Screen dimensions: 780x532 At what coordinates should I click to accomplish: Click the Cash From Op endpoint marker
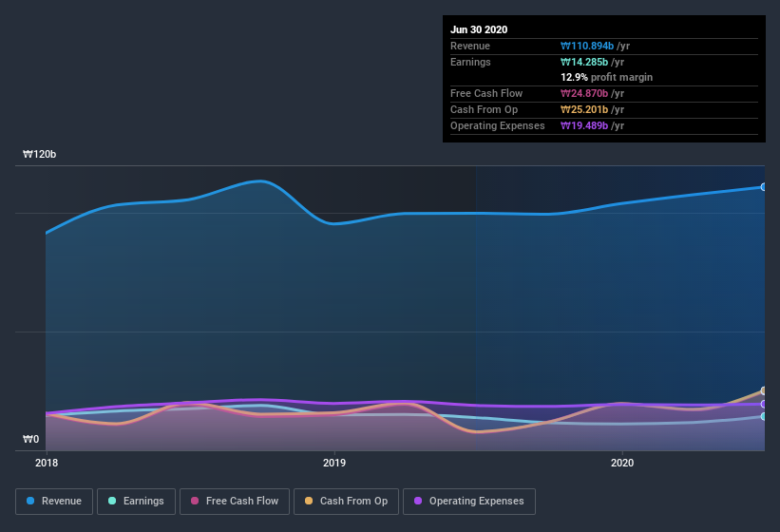pyautogui.click(x=764, y=390)
